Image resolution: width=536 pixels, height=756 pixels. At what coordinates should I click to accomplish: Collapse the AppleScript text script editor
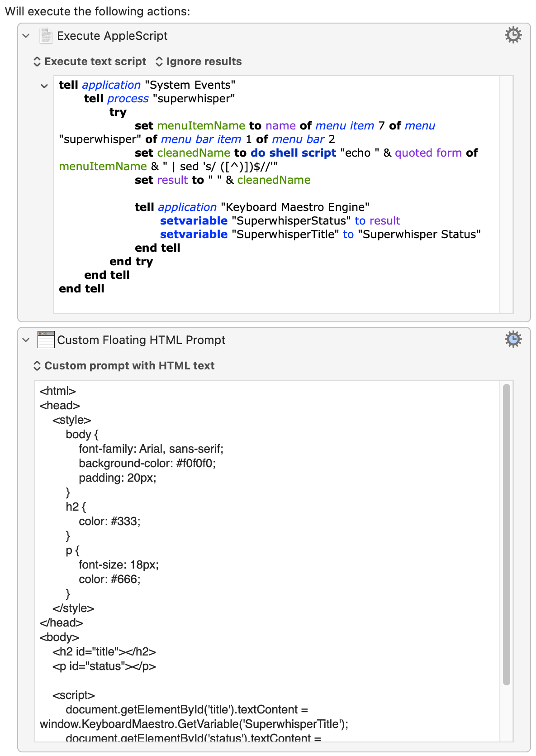click(44, 86)
